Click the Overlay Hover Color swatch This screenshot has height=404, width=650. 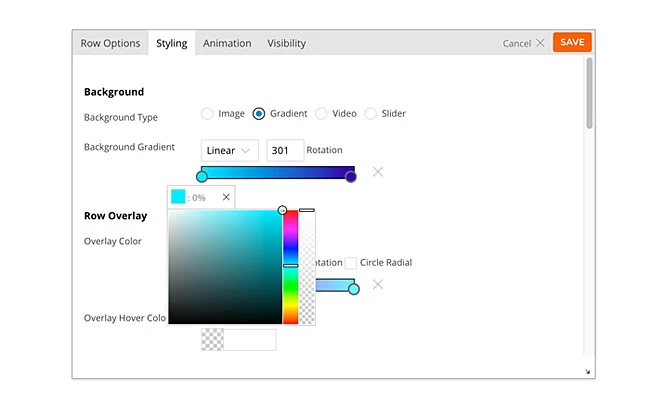tap(212, 339)
